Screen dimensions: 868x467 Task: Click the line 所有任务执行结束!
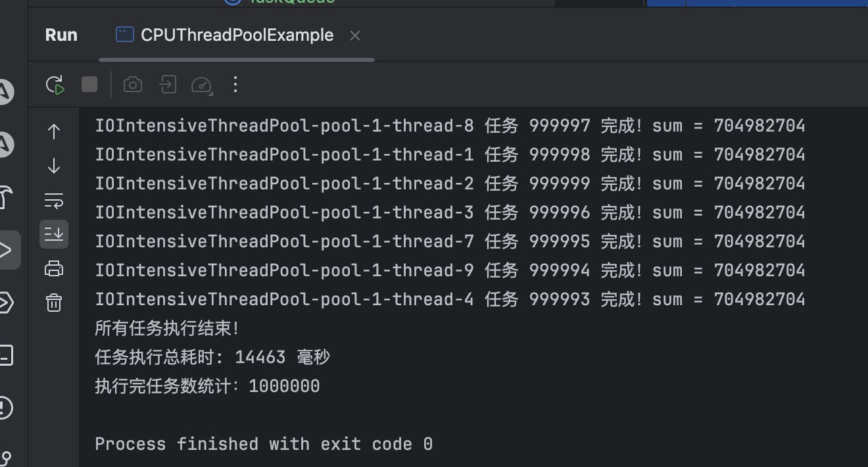(x=167, y=328)
